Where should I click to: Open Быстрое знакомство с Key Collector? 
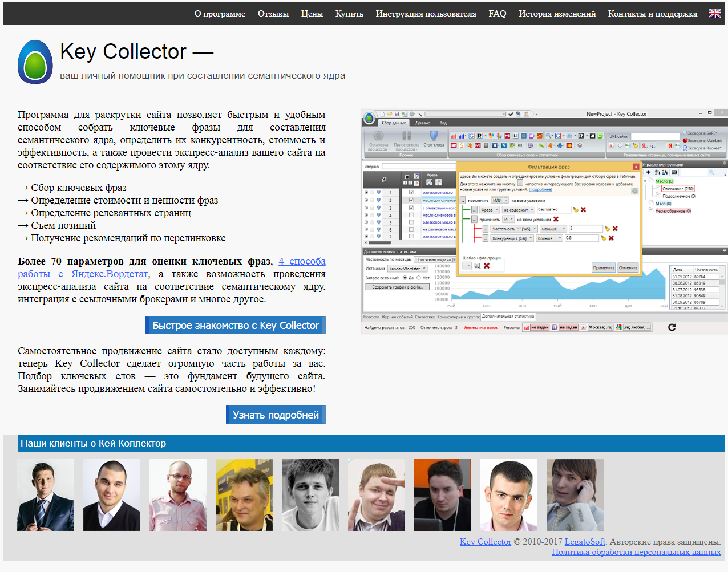click(x=235, y=324)
